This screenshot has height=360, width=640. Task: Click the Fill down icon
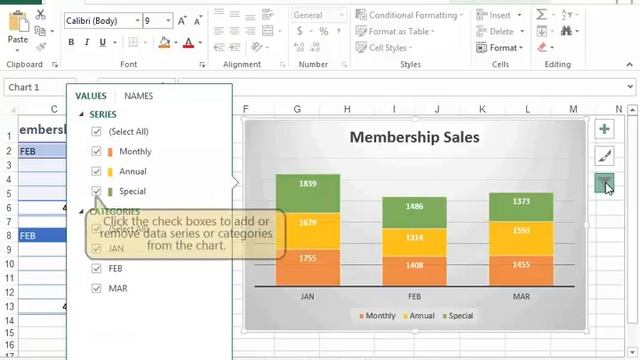[542, 31]
